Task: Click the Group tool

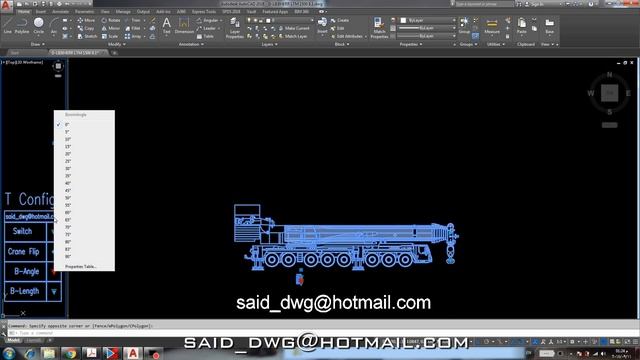Action: 464,25
